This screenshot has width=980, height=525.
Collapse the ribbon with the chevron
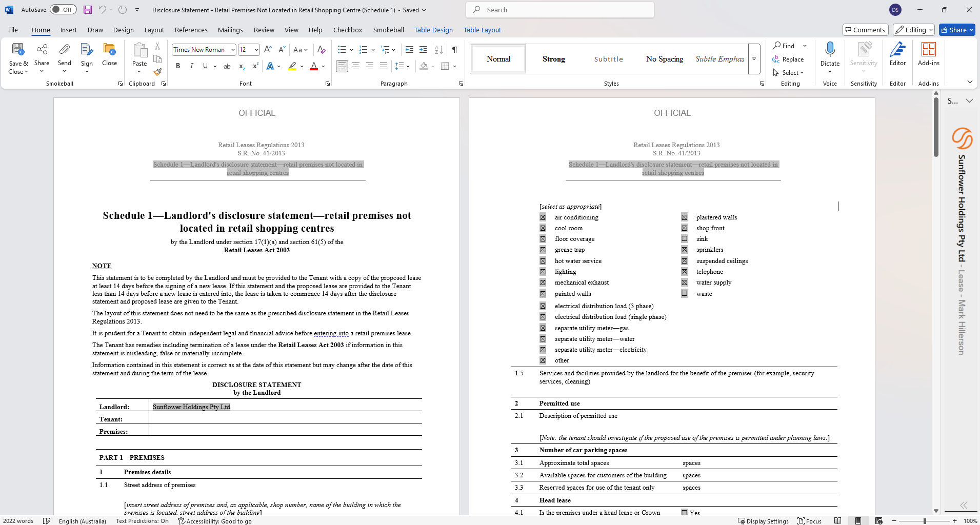point(970,82)
